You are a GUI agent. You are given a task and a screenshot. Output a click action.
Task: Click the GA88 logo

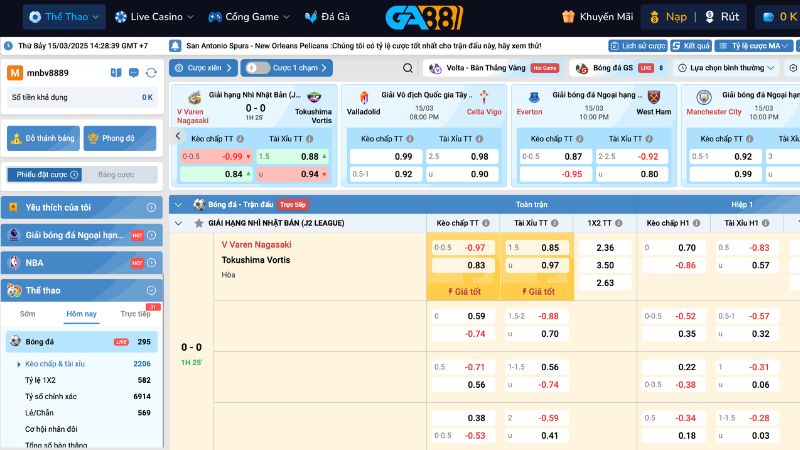coord(424,17)
